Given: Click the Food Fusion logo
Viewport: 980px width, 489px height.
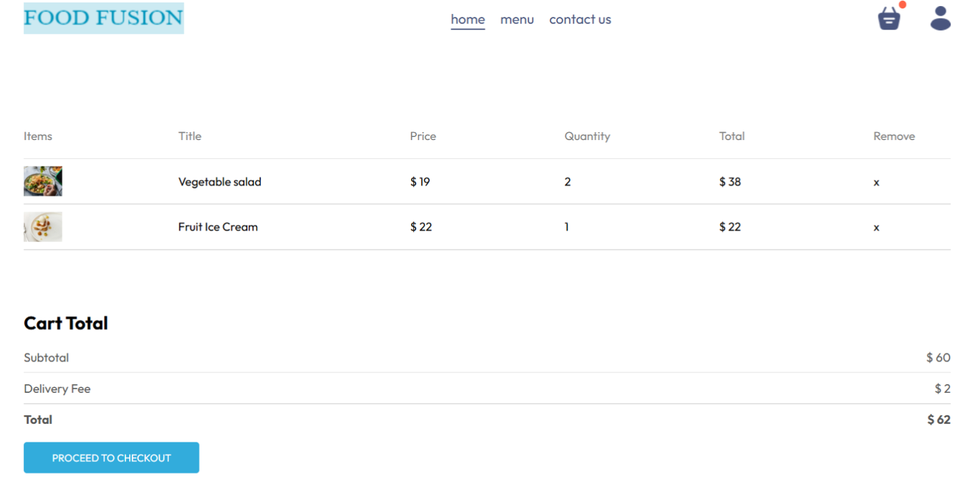Looking at the screenshot, I should coord(104,18).
